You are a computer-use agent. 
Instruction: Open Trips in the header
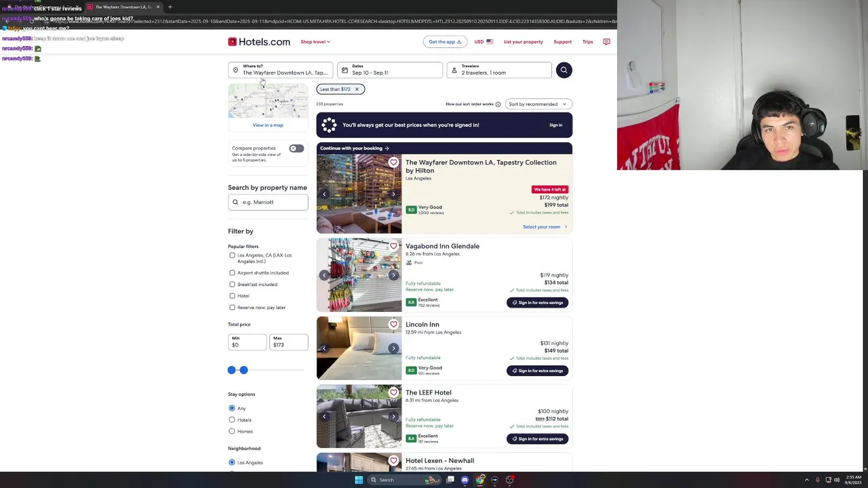[x=587, y=42]
